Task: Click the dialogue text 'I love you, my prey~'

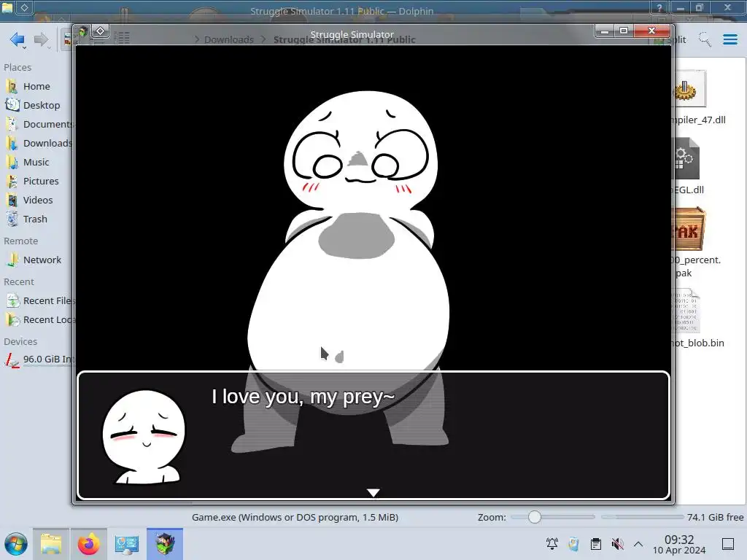Action: [303, 397]
